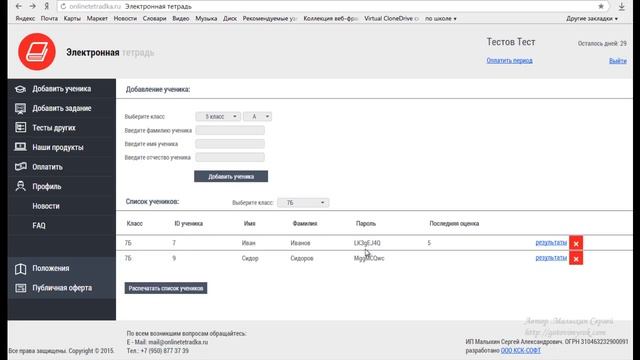Click the Выйти logout link
The width and height of the screenshot is (640, 360).
click(x=618, y=61)
